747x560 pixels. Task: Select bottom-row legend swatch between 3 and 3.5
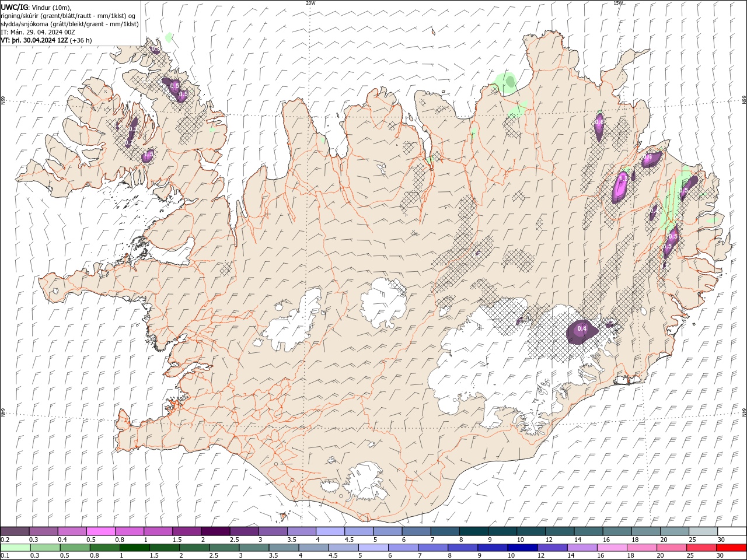point(253,548)
